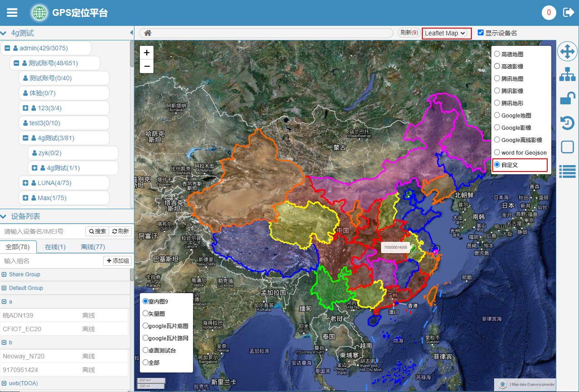Expand the LUNA(4/73) tree node
Viewport: 579px width, 392px height.
25,183
